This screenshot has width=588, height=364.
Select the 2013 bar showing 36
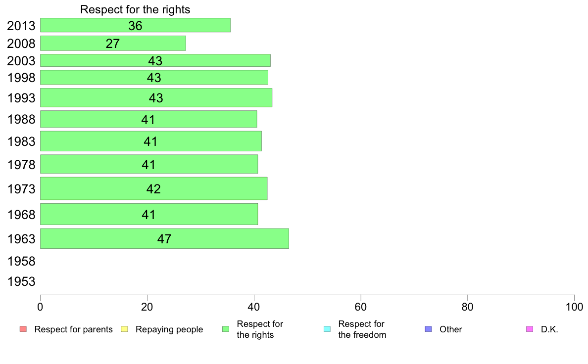pos(136,25)
